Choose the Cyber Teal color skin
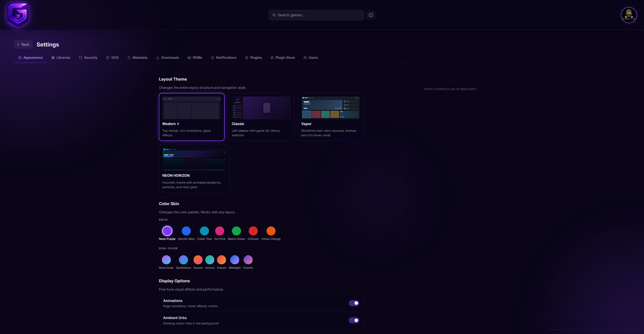This screenshot has width=644, height=334. coord(204,231)
